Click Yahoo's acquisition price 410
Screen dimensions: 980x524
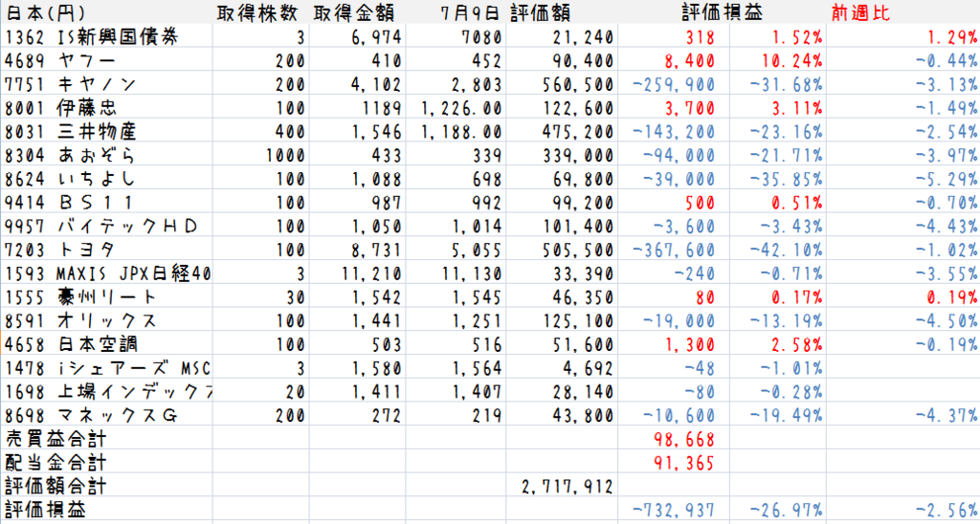click(386, 61)
